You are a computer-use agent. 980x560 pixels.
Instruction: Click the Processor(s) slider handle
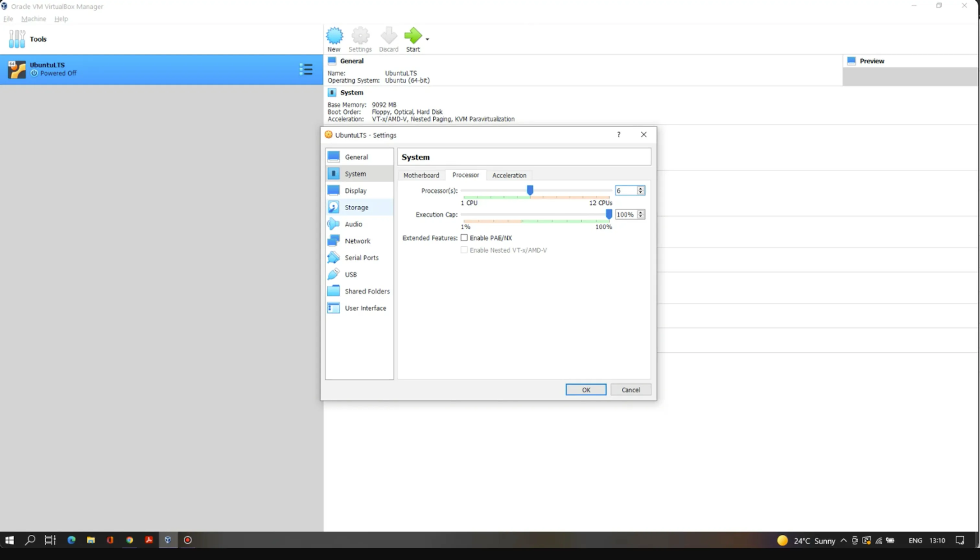click(x=530, y=190)
